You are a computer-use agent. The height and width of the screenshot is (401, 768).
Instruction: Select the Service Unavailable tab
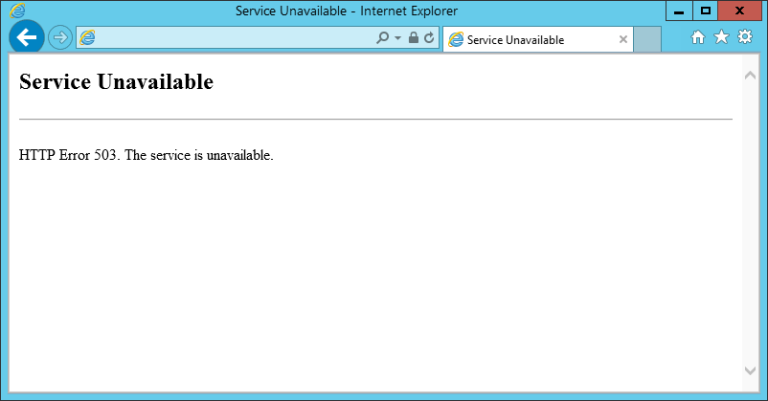pyautogui.click(x=538, y=40)
